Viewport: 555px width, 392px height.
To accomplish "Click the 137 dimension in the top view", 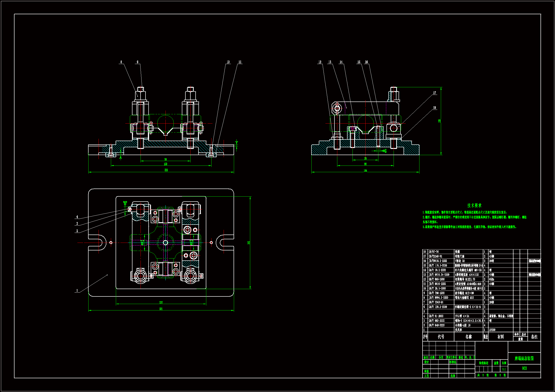I will coord(161,302).
